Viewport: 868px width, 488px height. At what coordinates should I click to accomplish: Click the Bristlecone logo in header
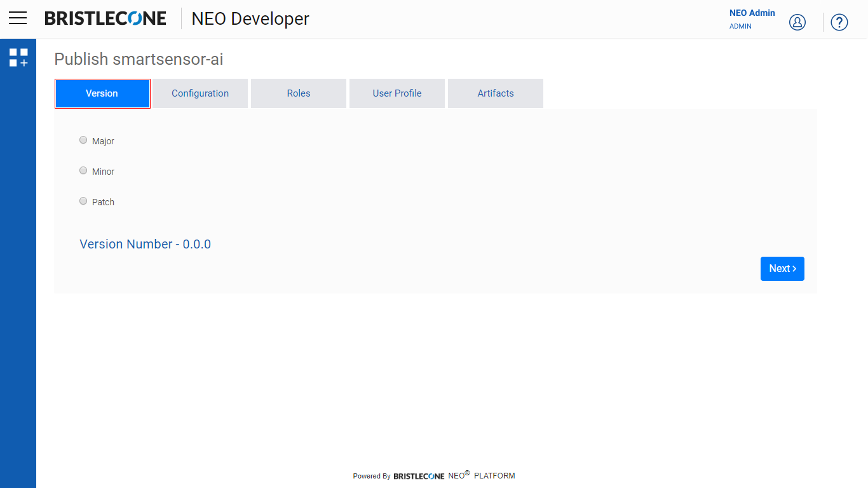point(105,18)
